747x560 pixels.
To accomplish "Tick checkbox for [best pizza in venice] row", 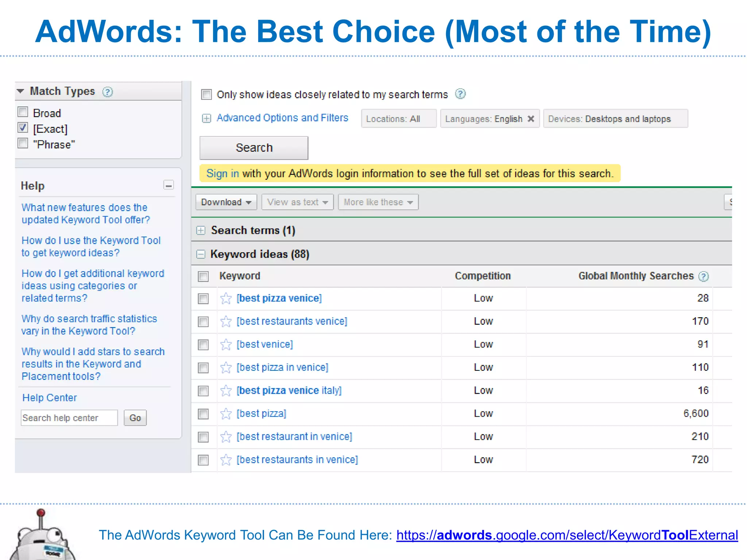I will click(203, 368).
